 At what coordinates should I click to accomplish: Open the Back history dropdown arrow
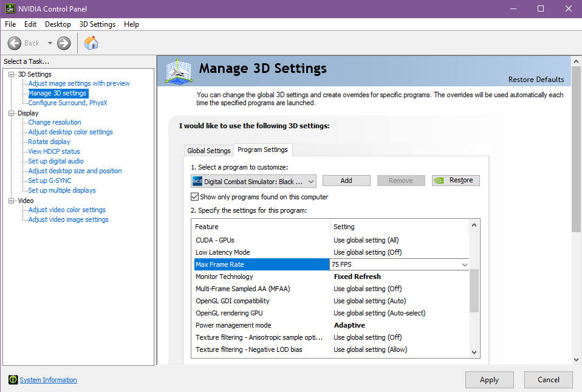click(x=50, y=43)
